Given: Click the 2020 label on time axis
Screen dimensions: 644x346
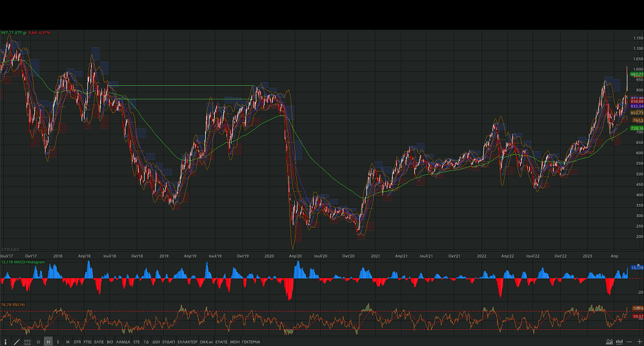Looking at the screenshot, I should click(x=269, y=256).
